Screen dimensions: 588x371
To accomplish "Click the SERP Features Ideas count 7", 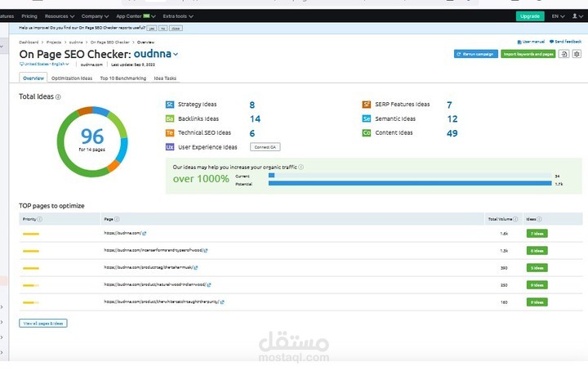I will pyautogui.click(x=449, y=105).
